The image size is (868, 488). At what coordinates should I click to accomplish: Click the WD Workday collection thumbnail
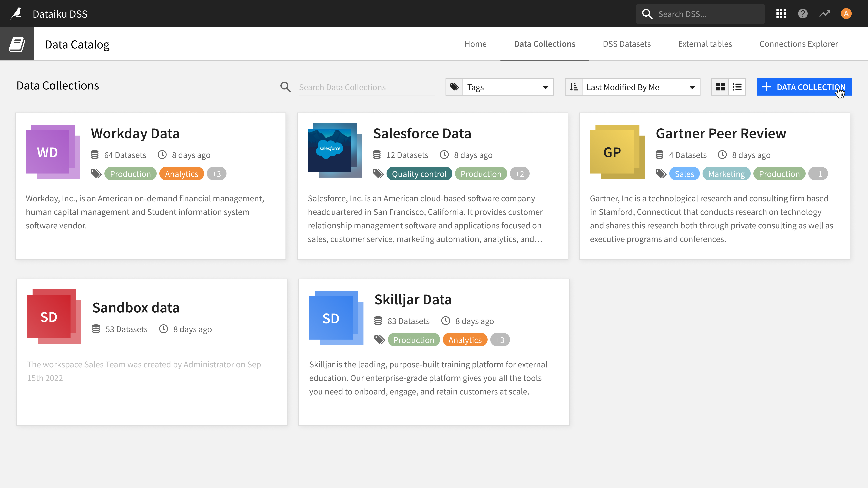[53, 151]
